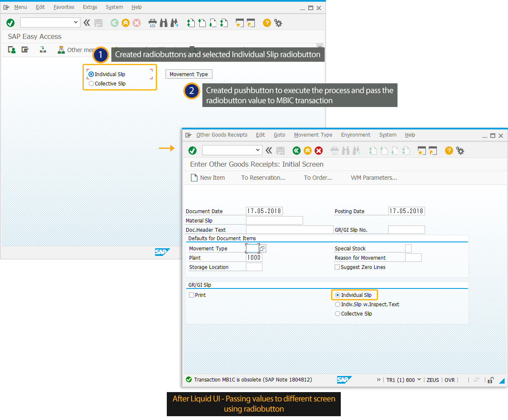The height and width of the screenshot is (420, 508).
Task: Open window control menu in SAP Easy Access
Action: pos(6,7)
